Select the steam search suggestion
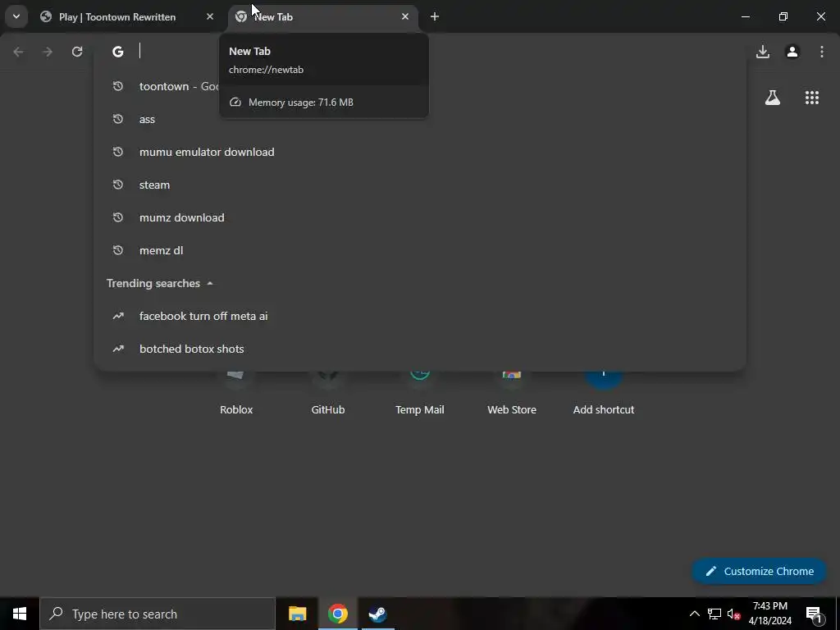The image size is (840, 630). coord(420,185)
